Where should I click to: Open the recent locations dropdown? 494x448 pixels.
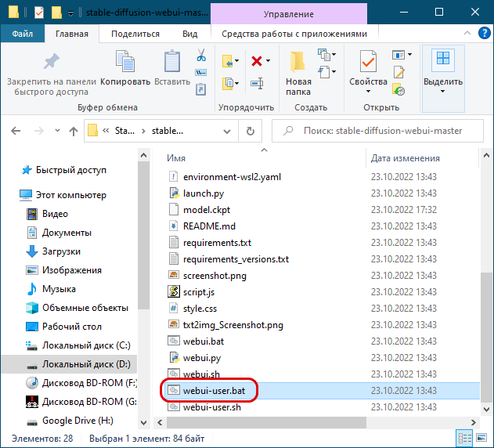click(57, 130)
